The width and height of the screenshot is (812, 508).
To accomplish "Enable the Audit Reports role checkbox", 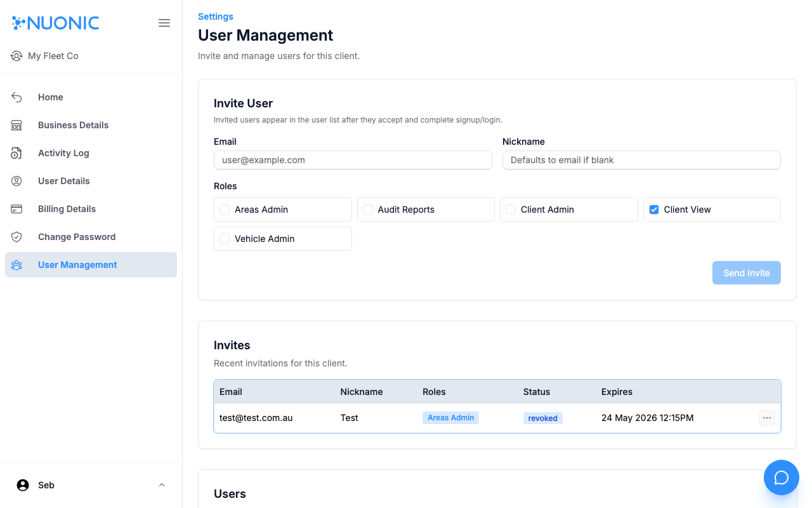I will click(x=368, y=210).
